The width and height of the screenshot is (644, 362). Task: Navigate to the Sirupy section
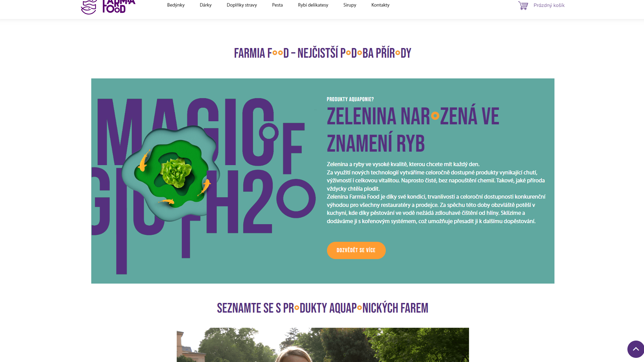[349, 5]
